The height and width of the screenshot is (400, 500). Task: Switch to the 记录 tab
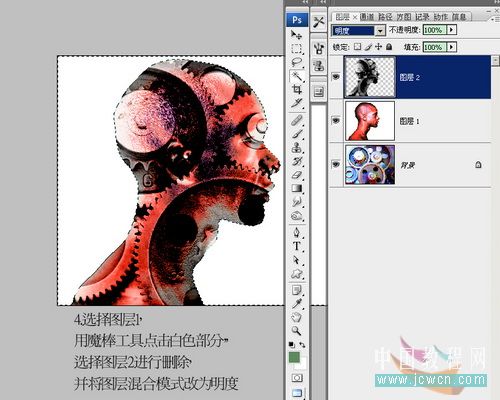(422, 16)
